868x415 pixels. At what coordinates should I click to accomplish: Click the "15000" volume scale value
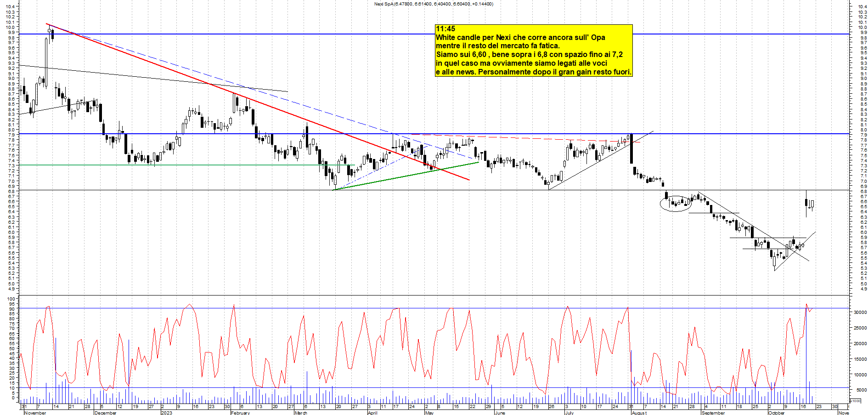860,359
